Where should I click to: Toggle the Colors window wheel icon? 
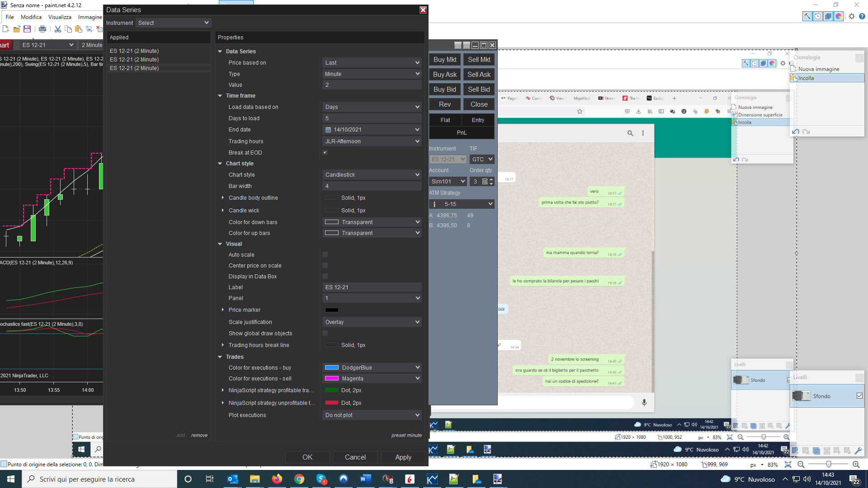click(839, 16)
